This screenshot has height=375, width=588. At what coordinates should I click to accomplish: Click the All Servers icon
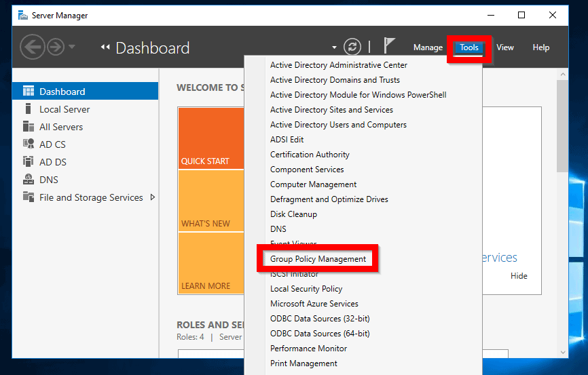pyautogui.click(x=28, y=126)
